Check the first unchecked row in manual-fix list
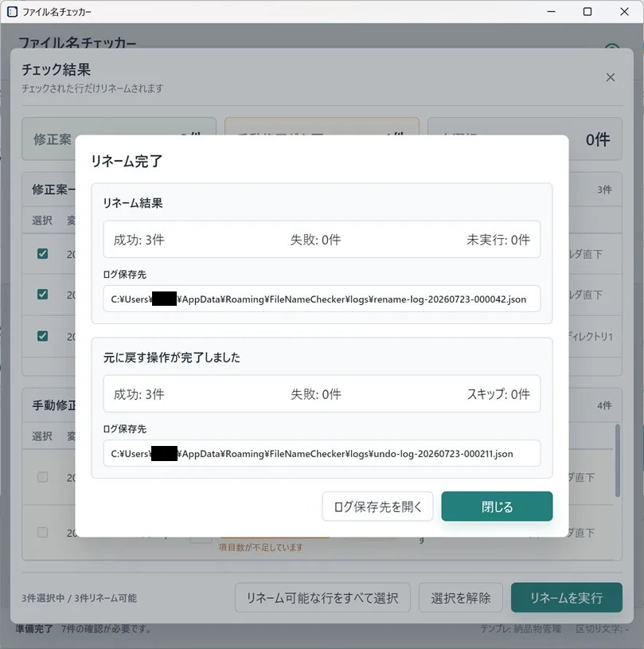This screenshot has width=644, height=649. (x=43, y=477)
